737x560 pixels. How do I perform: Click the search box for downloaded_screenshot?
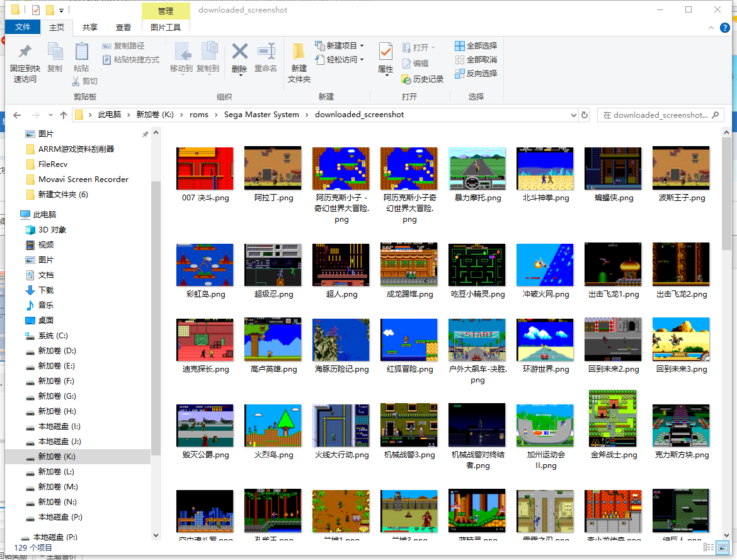click(655, 115)
